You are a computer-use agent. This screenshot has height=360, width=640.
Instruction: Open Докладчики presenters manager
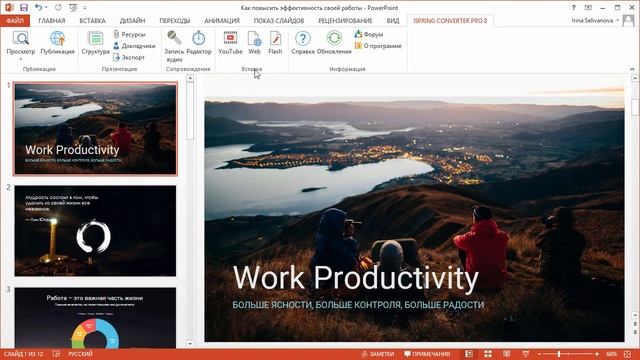point(134,46)
